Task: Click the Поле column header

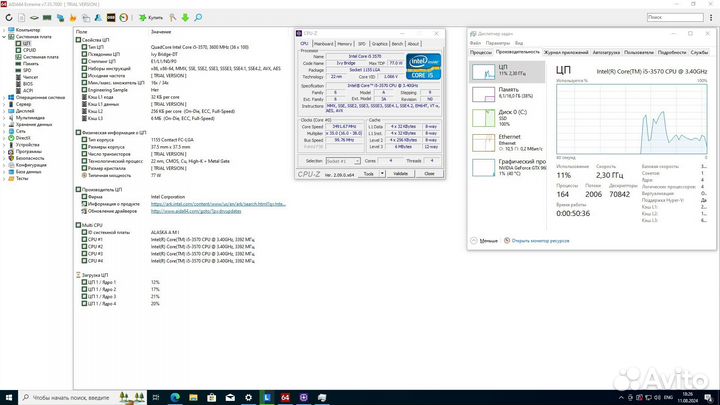Action: tap(81, 32)
